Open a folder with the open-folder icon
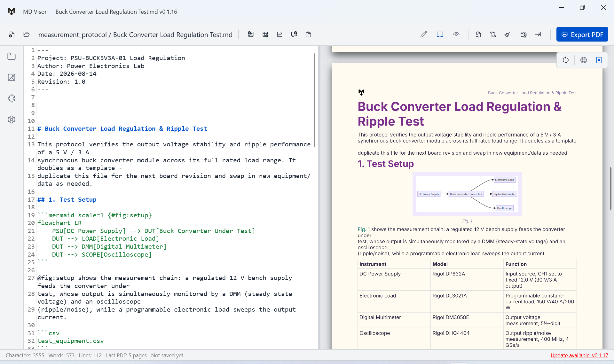This screenshot has width=614, height=364. click(x=27, y=35)
